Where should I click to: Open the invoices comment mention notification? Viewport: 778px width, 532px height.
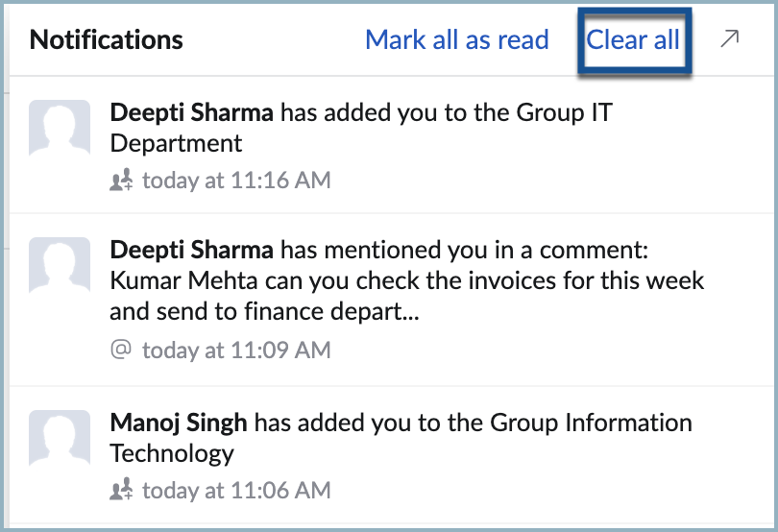tap(392, 300)
